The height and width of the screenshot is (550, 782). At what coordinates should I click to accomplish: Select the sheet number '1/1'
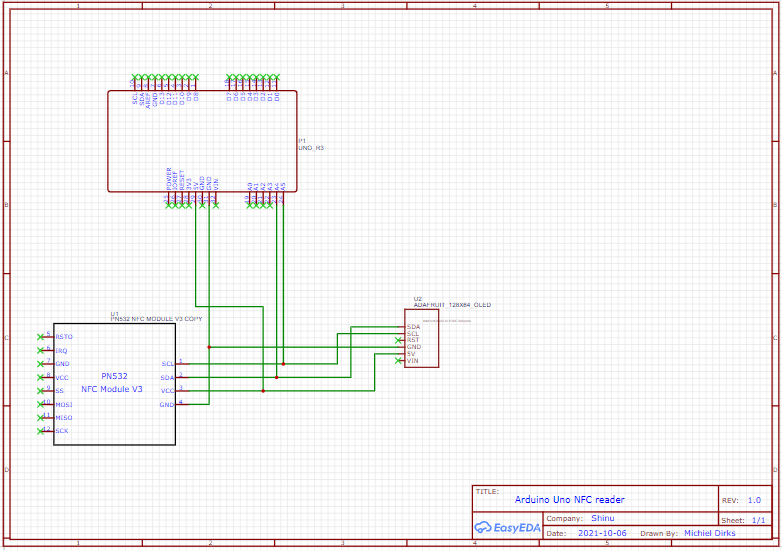[x=758, y=520]
